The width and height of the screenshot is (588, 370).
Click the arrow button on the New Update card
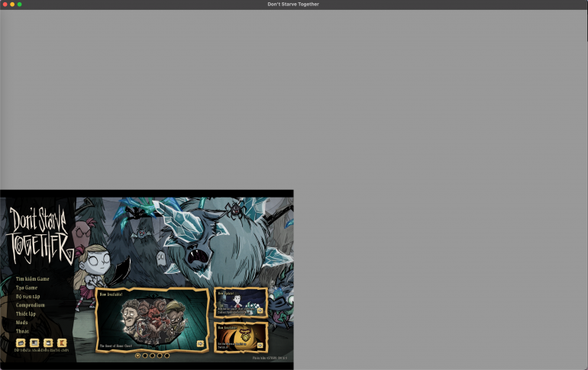pyautogui.click(x=260, y=310)
